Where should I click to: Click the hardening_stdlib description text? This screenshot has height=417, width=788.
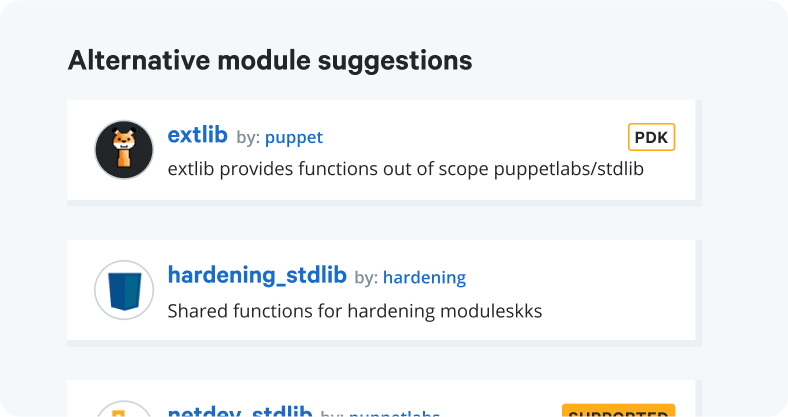pos(355,310)
